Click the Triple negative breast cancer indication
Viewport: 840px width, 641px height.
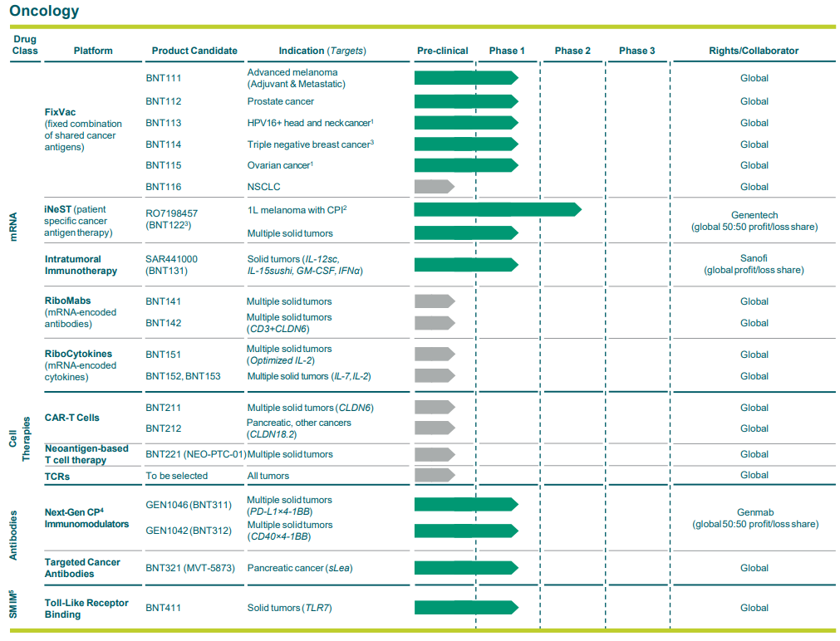coord(311,144)
